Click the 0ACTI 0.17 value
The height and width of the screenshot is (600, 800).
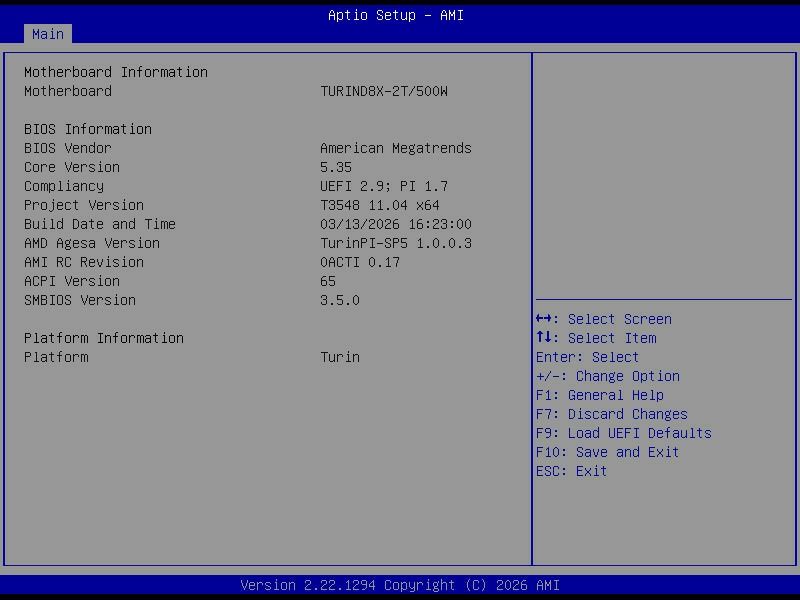tap(360, 262)
